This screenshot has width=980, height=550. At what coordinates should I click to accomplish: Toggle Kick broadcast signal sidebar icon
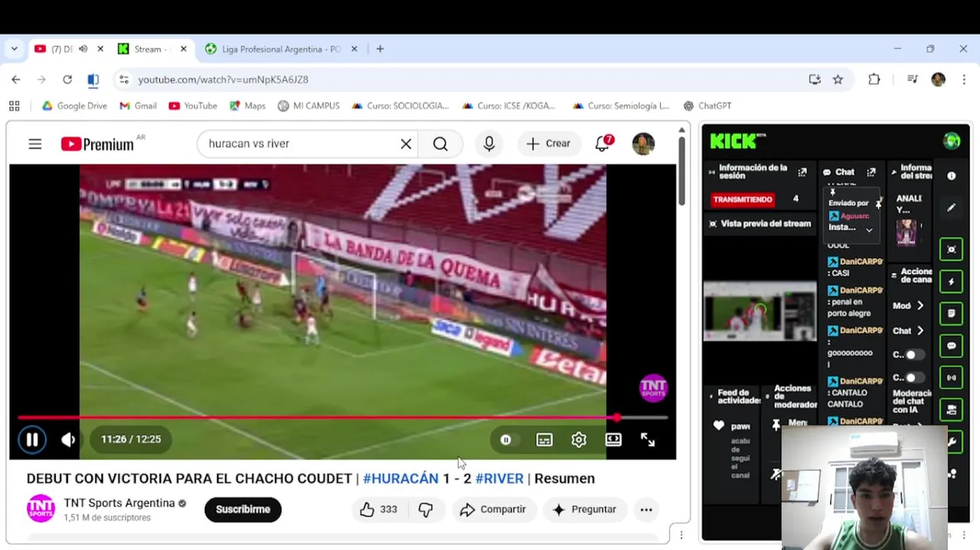[x=951, y=377]
